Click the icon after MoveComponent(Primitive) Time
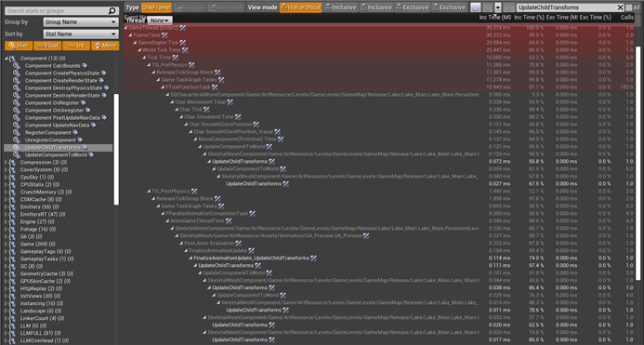This screenshot has width=644, height=345. [281, 139]
